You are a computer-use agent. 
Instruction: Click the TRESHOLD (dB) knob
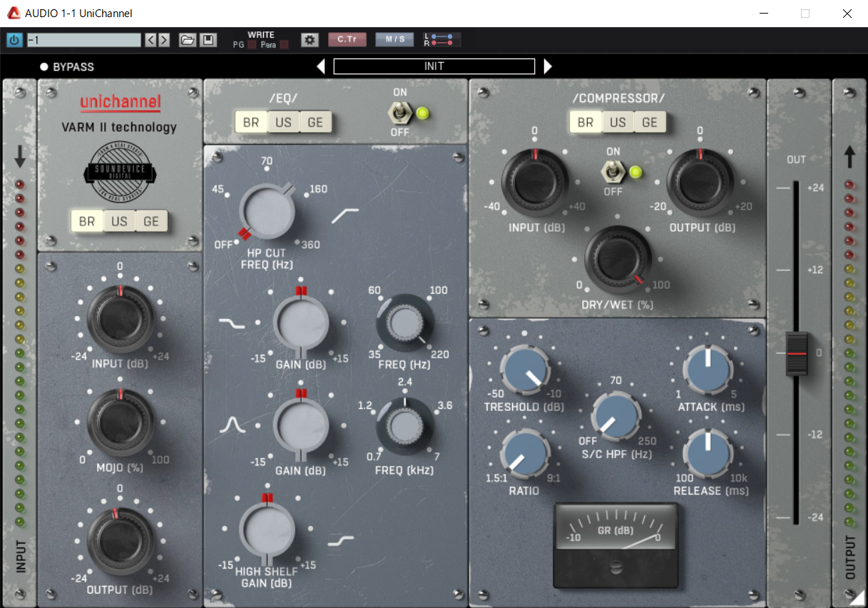[x=525, y=370]
